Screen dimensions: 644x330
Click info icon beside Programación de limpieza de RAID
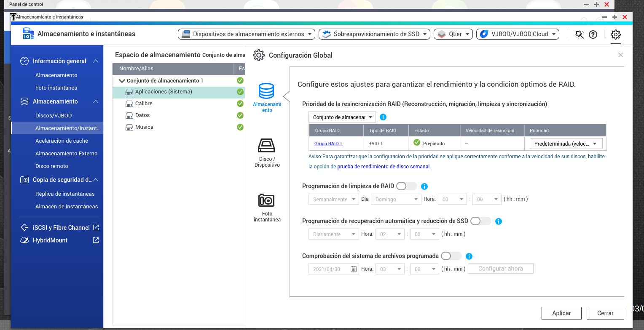click(424, 186)
